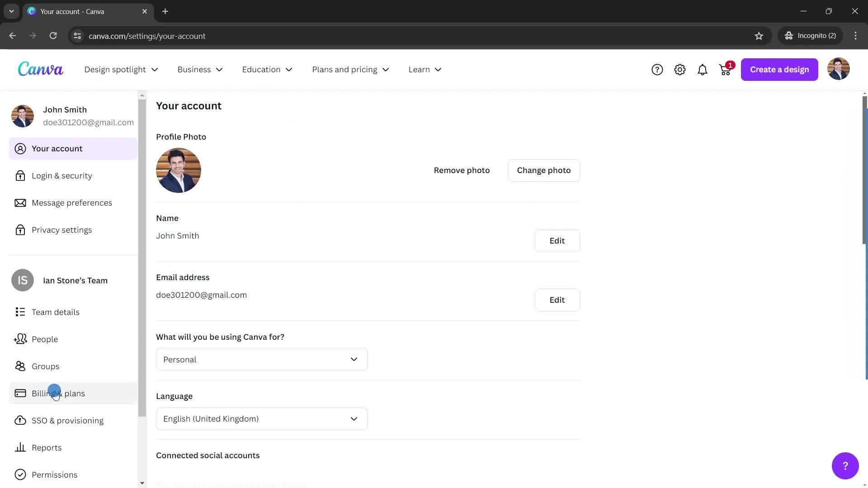Click the profile photo thumbnail
This screenshot has height=488, width=868.
(x=179, y=170)
